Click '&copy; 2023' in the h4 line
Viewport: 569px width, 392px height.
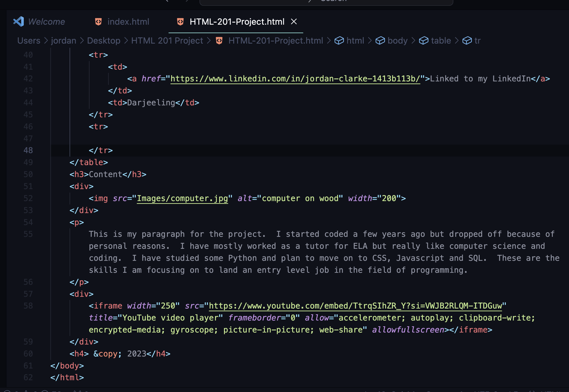tap(120, 354)
